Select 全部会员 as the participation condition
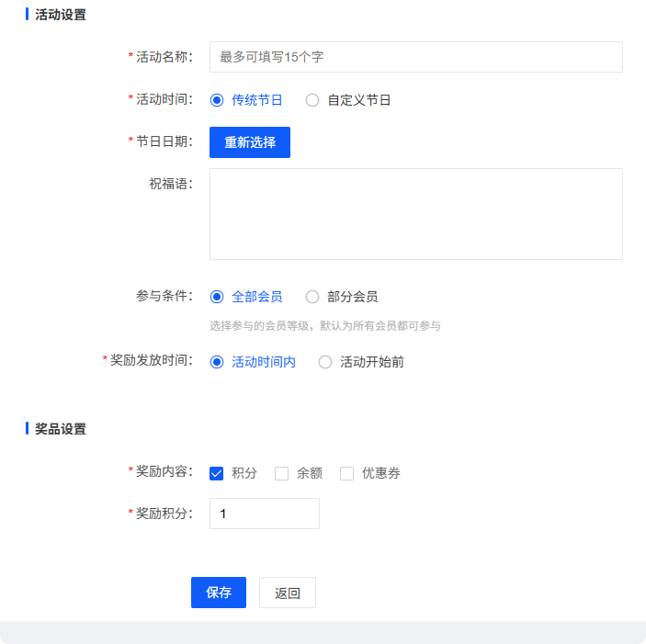 pos(218,297)
